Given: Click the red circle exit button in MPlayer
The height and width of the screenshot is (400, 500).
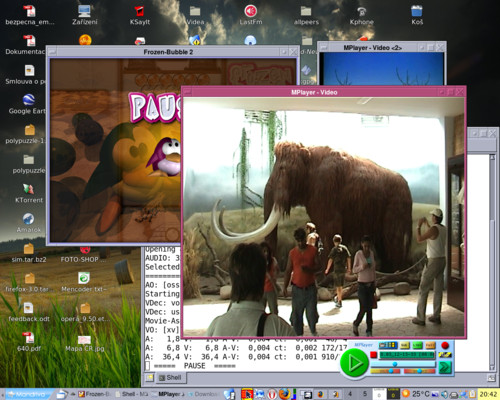Looking at the screenshot, I should tap(445, 345).
